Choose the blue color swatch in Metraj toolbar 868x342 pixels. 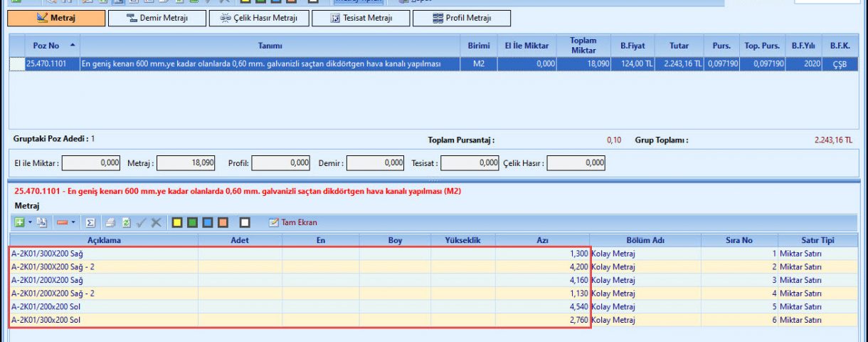[x=208, y=222]
